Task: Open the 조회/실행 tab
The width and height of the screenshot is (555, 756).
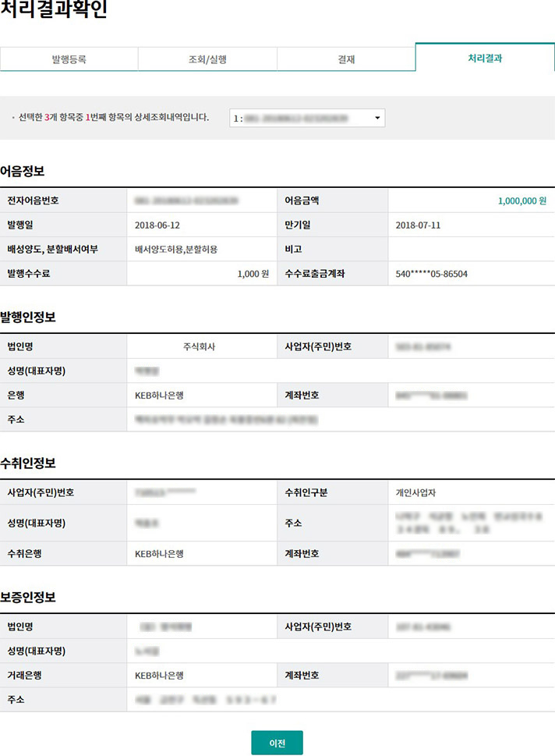Action: click(207, 59)
